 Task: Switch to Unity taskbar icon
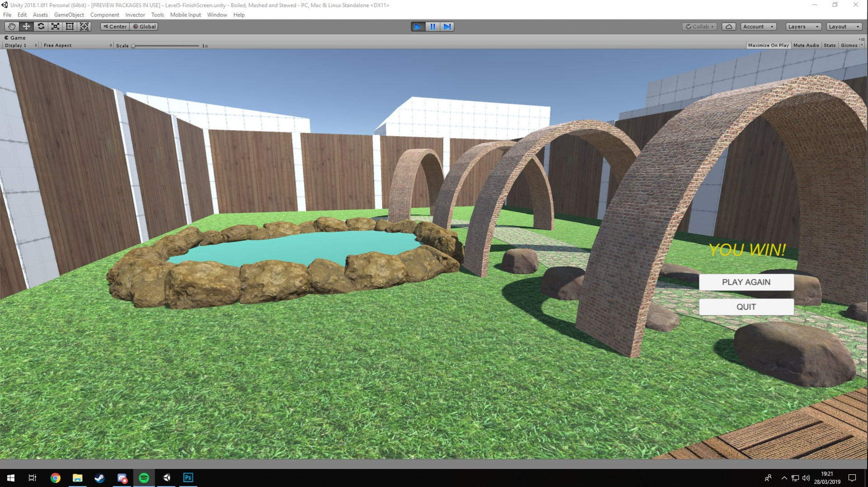[x=166, y=478]
